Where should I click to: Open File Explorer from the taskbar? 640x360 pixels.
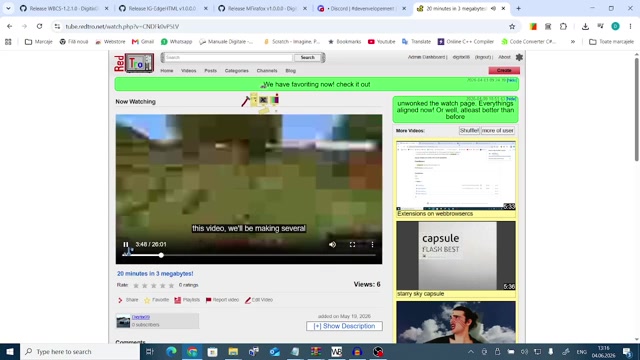[233, 351]
